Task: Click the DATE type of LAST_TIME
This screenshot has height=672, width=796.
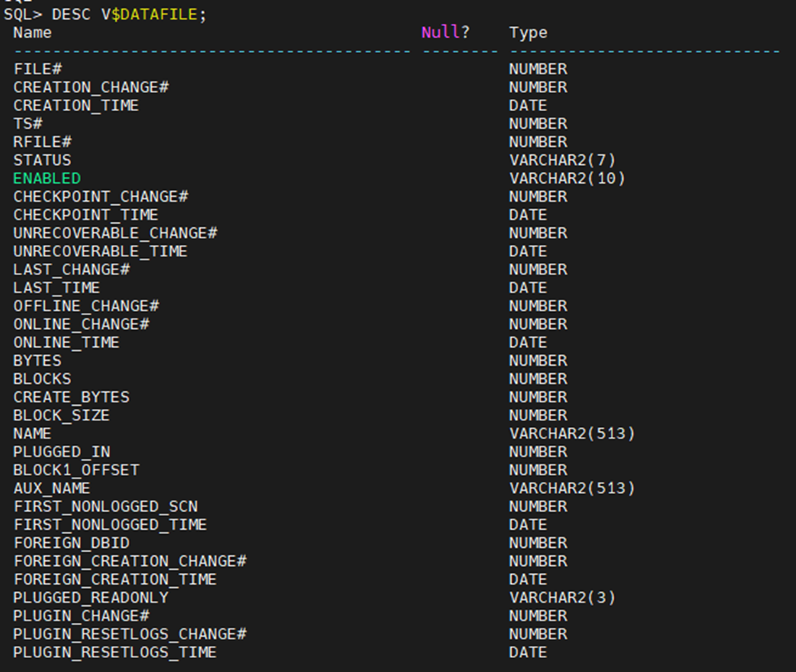Action: click(x=528, y=288)
